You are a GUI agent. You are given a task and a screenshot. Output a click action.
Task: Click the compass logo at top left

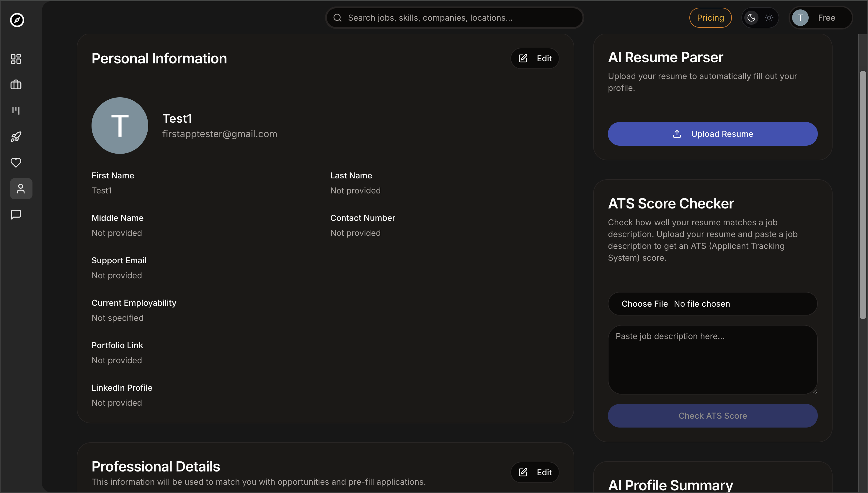click(17, 20)
